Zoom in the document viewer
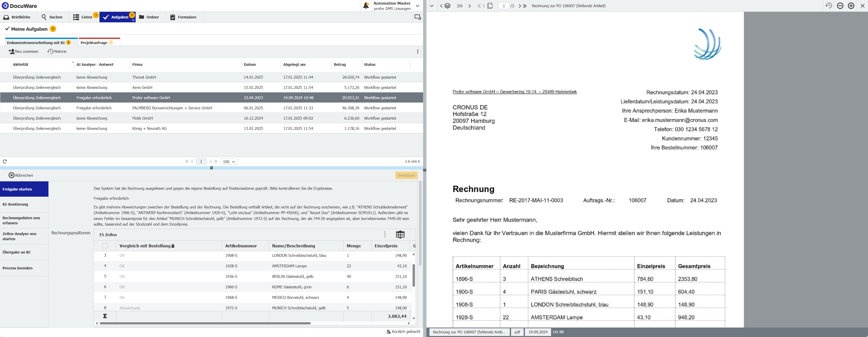Viewport: 868px width, 337px height. [x=851, y=6]
